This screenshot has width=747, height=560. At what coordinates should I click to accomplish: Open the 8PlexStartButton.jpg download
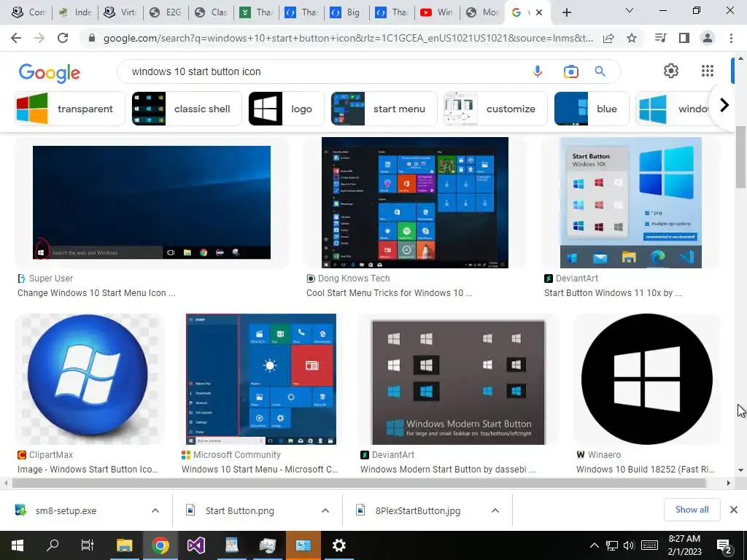[418, 511]
